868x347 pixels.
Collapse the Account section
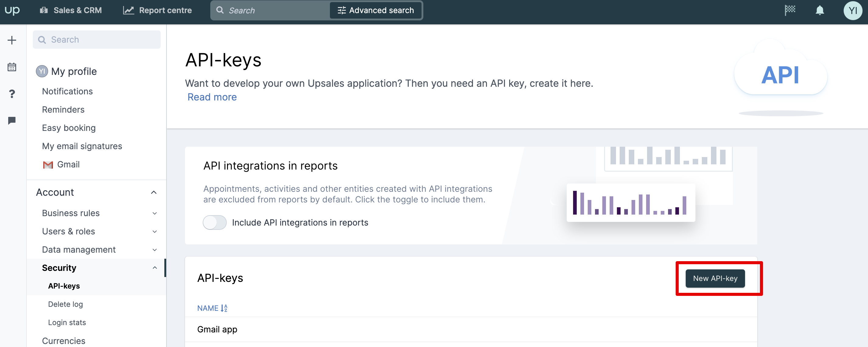tap(154, 192)
